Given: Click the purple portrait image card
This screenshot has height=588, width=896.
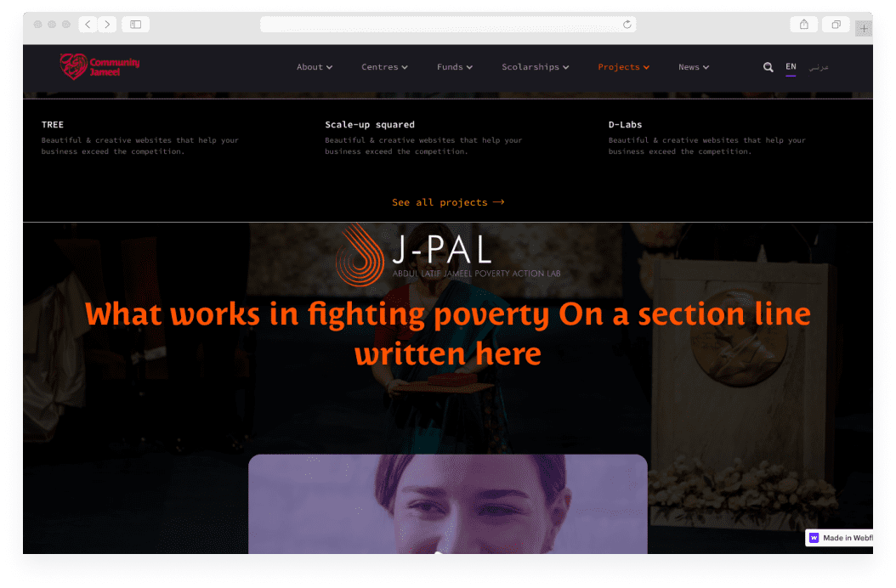Looking at the screenshot, I should (448, 504).
